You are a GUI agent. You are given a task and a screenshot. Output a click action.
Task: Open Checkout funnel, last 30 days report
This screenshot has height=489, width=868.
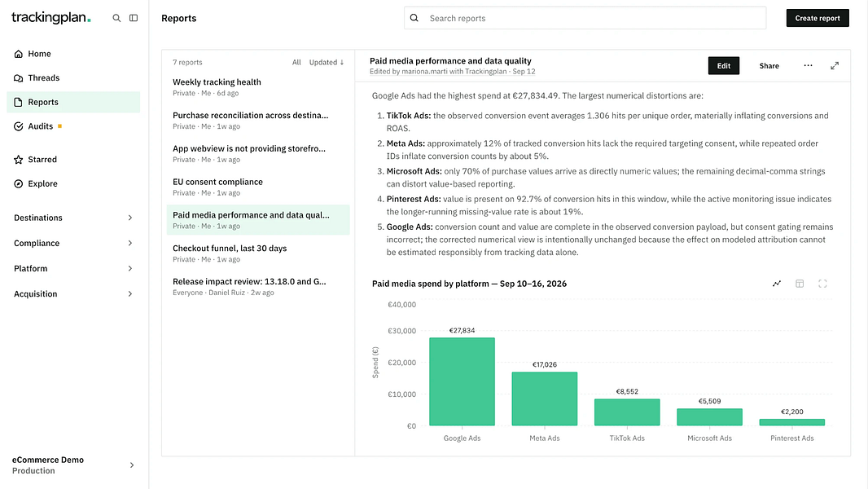click(x=258, y=253)
